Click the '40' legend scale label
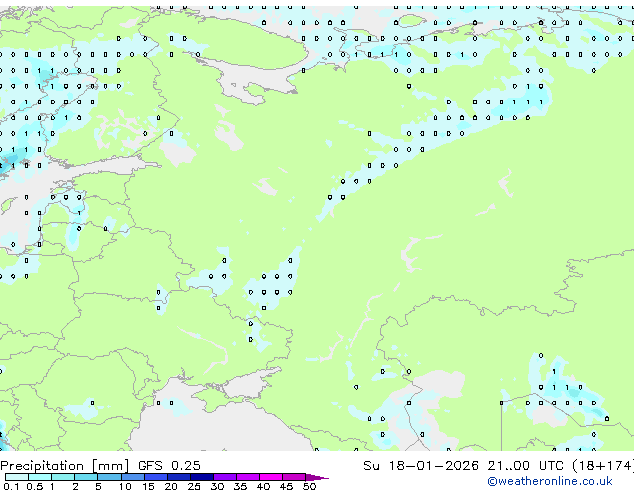 pos(263,486)
